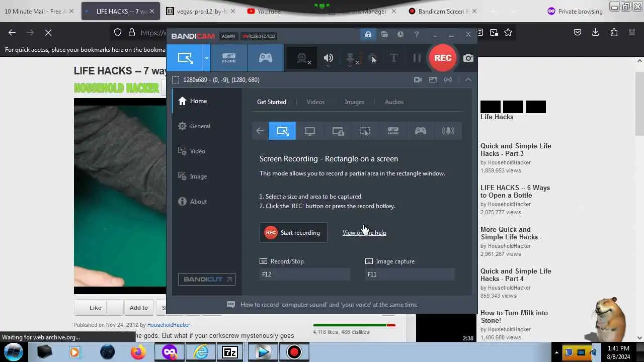Open the Video settings section
The image size is (644, 362).
point(207,151)
